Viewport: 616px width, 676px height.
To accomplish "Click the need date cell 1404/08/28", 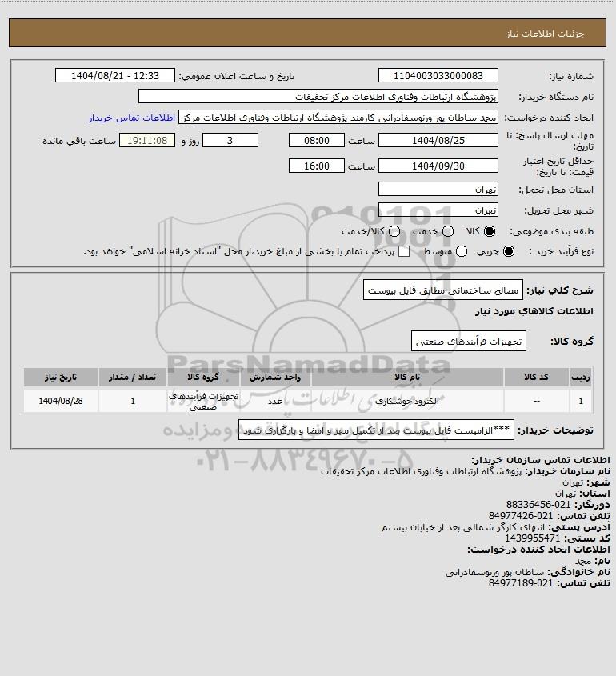I will click(61, 401).
